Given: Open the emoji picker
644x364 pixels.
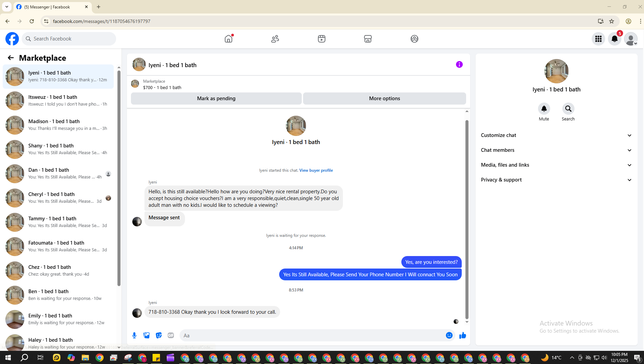Looking at the screenshot, I should click(449, 335).
